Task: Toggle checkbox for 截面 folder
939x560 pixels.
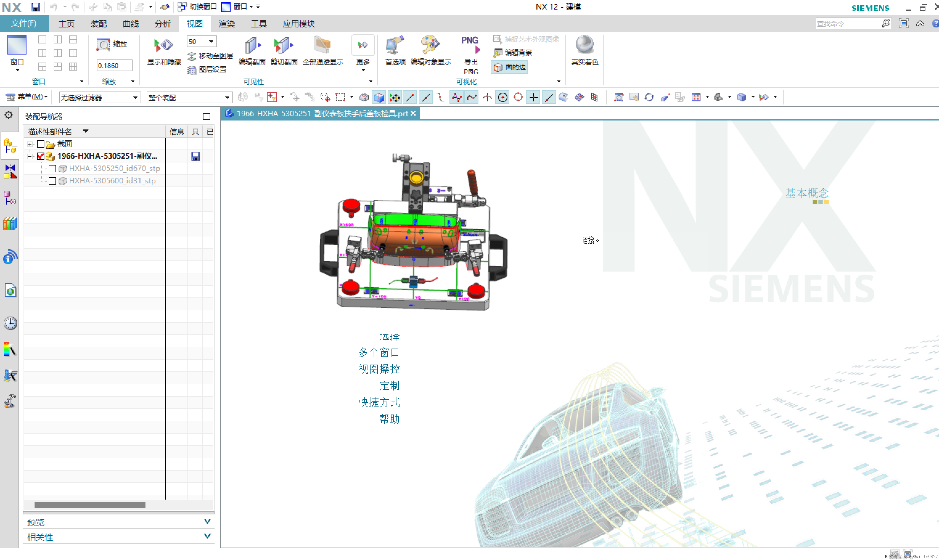Action: (x=41, y=144)
